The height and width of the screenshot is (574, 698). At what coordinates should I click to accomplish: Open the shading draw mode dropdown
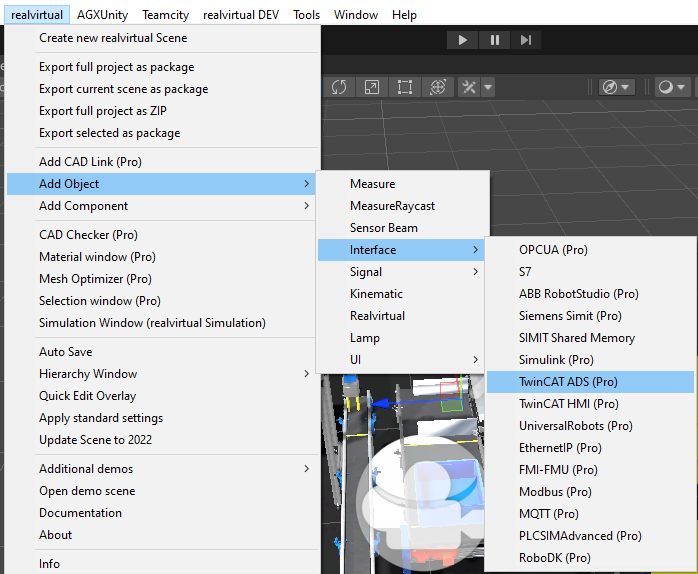[670, 87]
